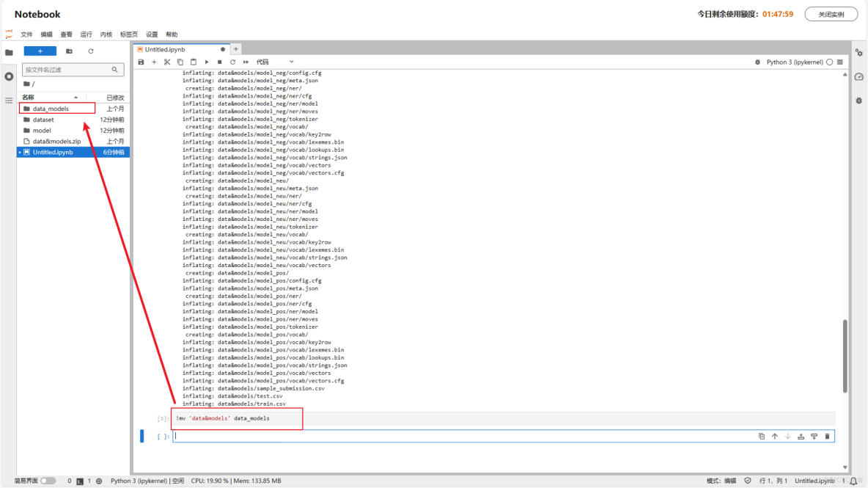Switch kernel via Python 3 (ipykernel) label
This screenshot has width=868, height=488.
[795, 62]
